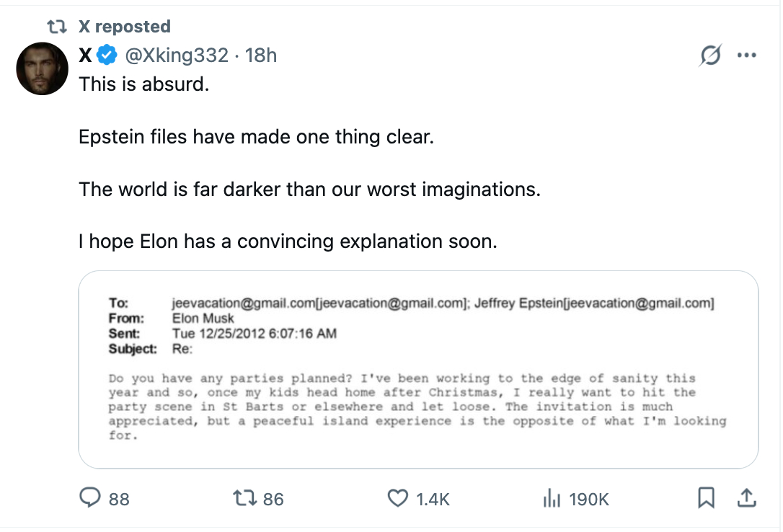The height and width of the screenshot is (532, 783).
Task: Visit the @Xking332 handle link
Action: (177, 55)
